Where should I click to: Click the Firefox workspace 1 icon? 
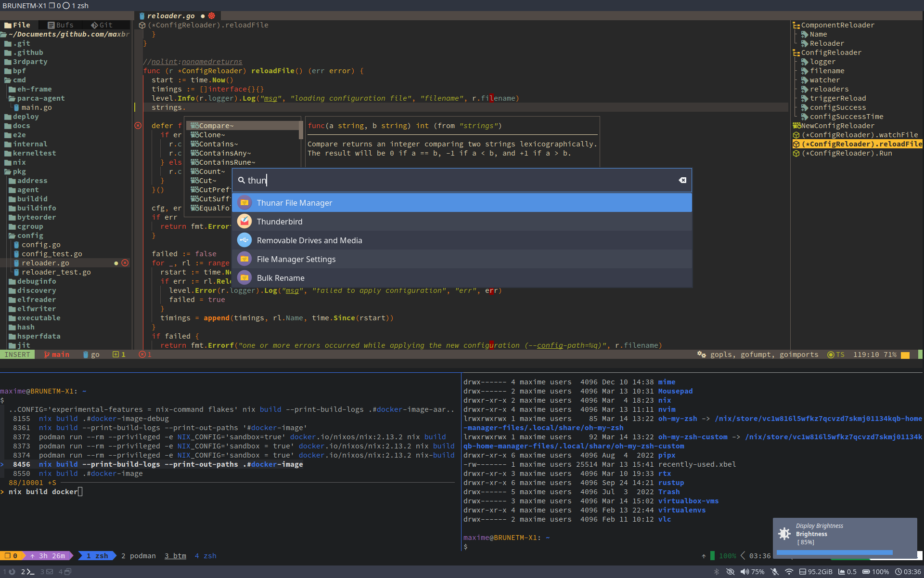click(12, 572)
